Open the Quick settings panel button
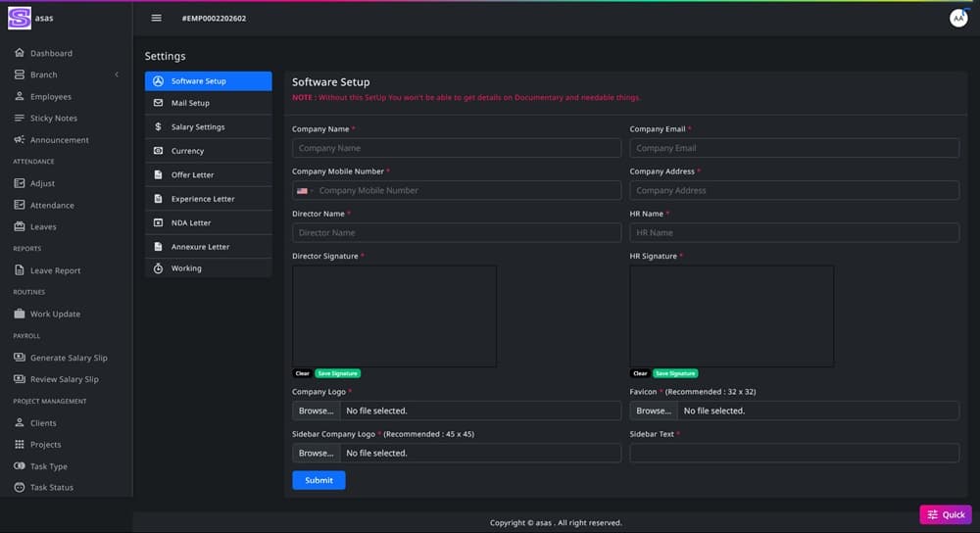 click(945, 514)
